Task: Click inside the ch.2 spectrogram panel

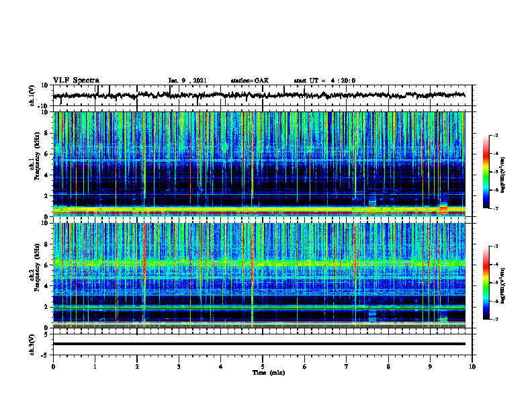Action: coord(259,275)
